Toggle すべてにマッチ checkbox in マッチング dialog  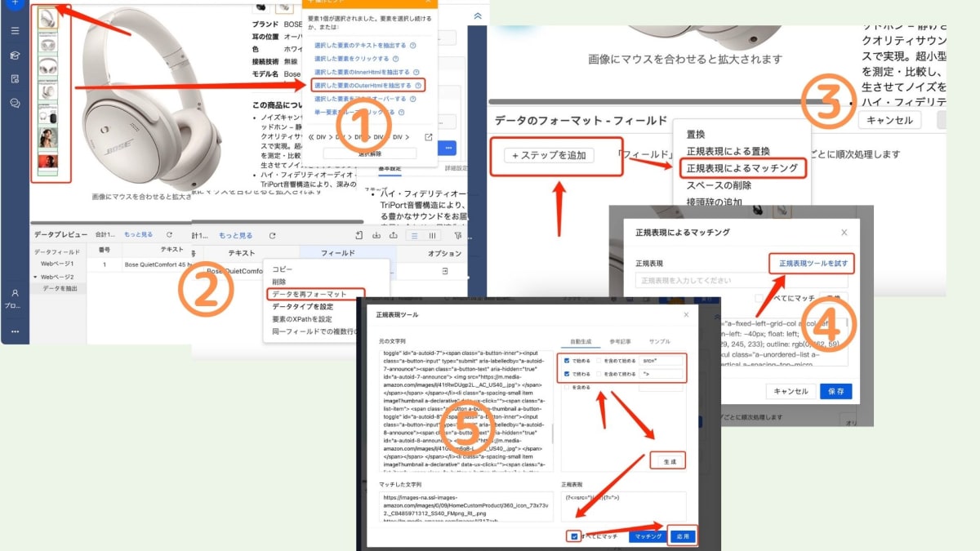759,299
